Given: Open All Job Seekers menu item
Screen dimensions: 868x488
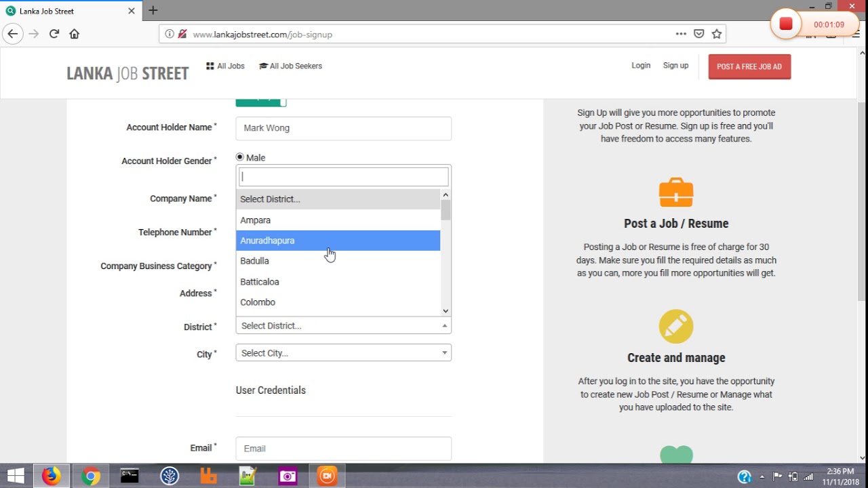Looking at the screenshot, I should click(290, 66).
